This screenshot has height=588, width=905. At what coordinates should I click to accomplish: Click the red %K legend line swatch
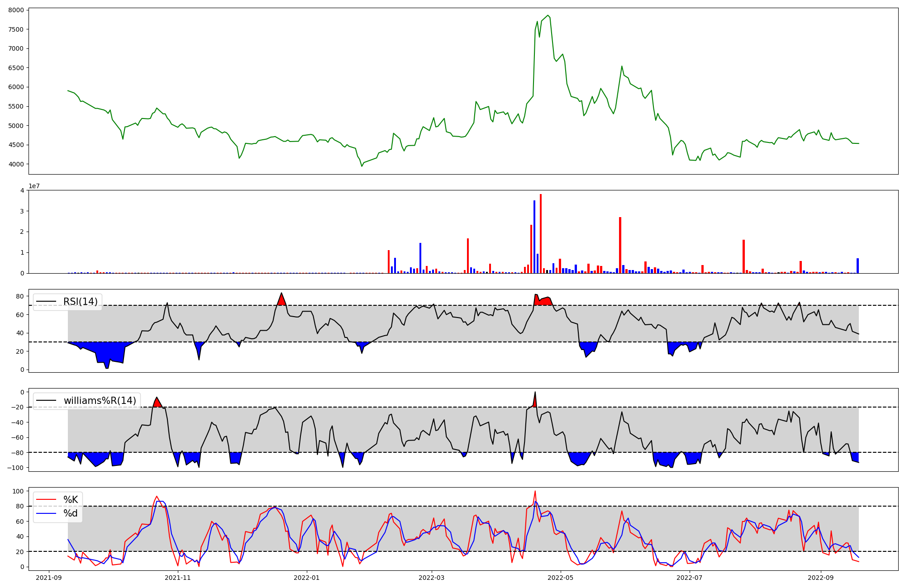[47, 500]
